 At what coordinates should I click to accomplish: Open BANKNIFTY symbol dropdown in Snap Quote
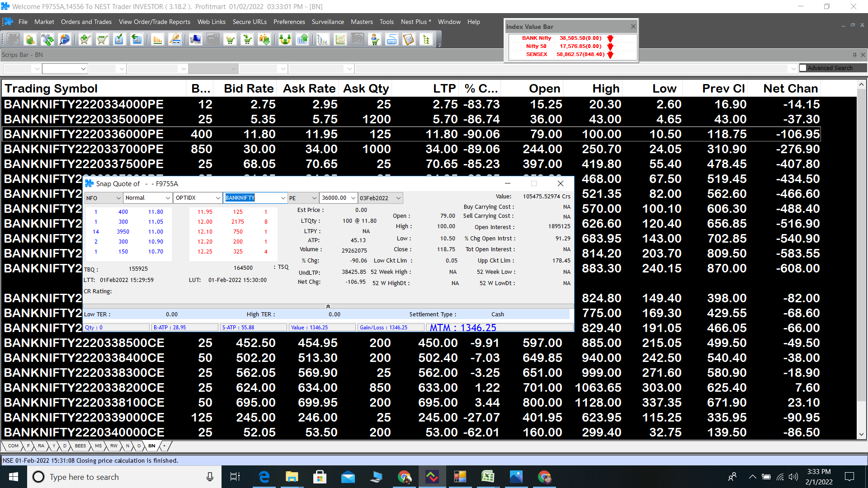[283, 198]
